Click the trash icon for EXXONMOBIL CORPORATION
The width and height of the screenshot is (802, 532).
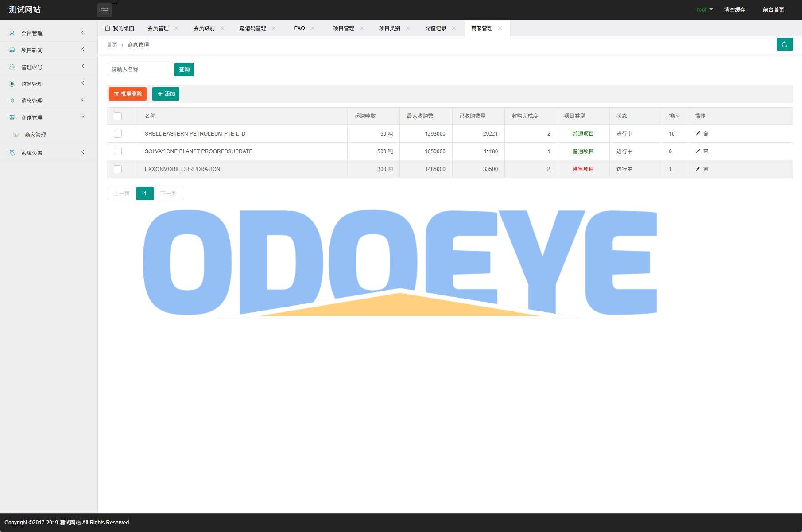pyautogui.click(x=706, y=169)
